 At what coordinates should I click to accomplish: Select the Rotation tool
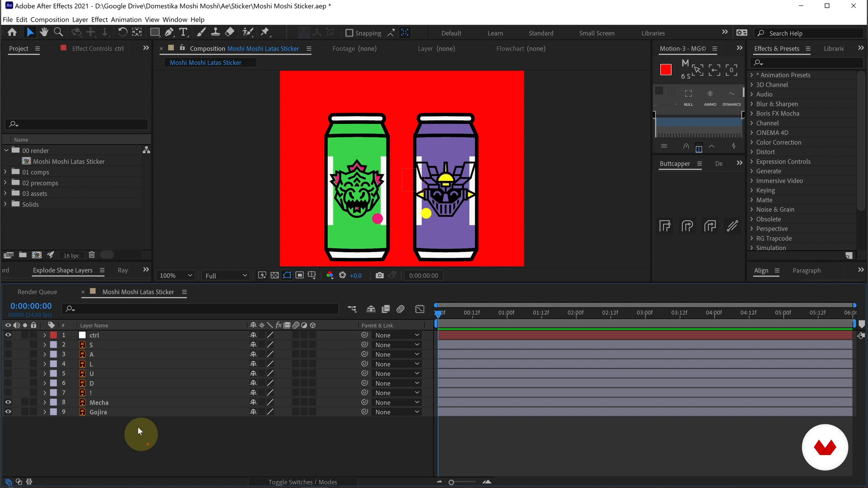click(x=123, y=32)
